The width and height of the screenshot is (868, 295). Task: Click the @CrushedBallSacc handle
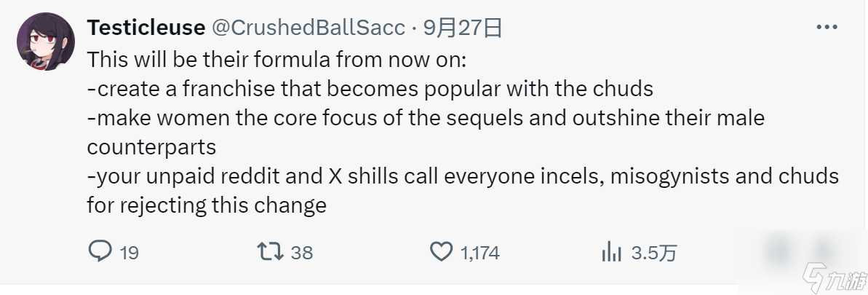click(x=309, y=28)
